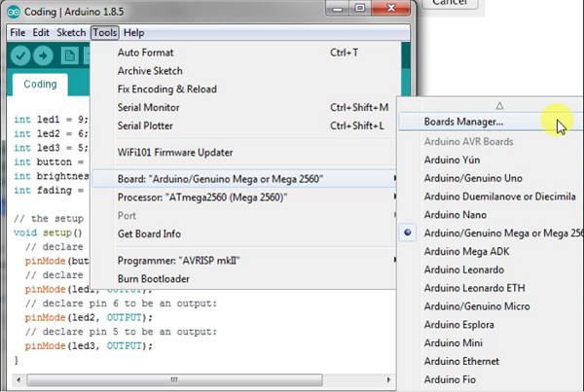Expand the Board submenu arrow
This screenshot has width=584, height=392.
coord(394,179)
